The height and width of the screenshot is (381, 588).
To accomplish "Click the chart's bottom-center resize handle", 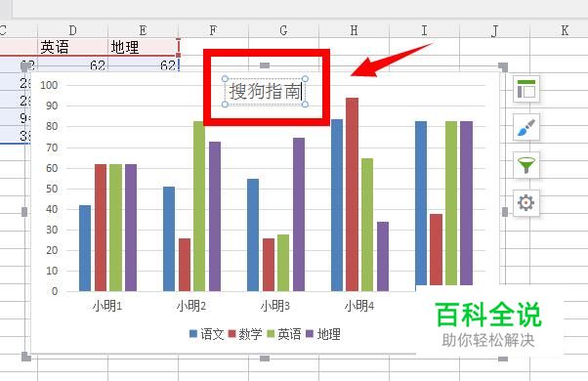I will (x=265, y=359).
